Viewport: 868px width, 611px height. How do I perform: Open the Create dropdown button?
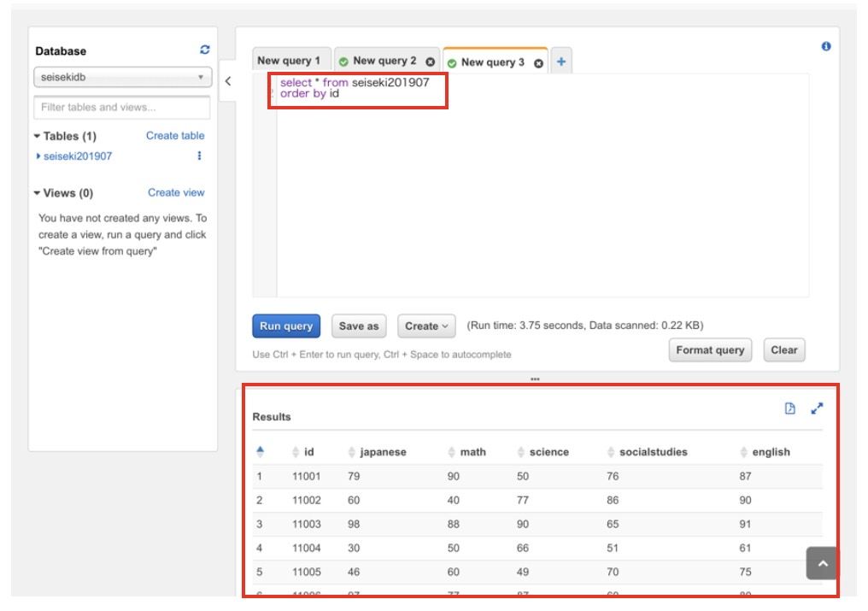pyautogui.click(x=425, y=326)
